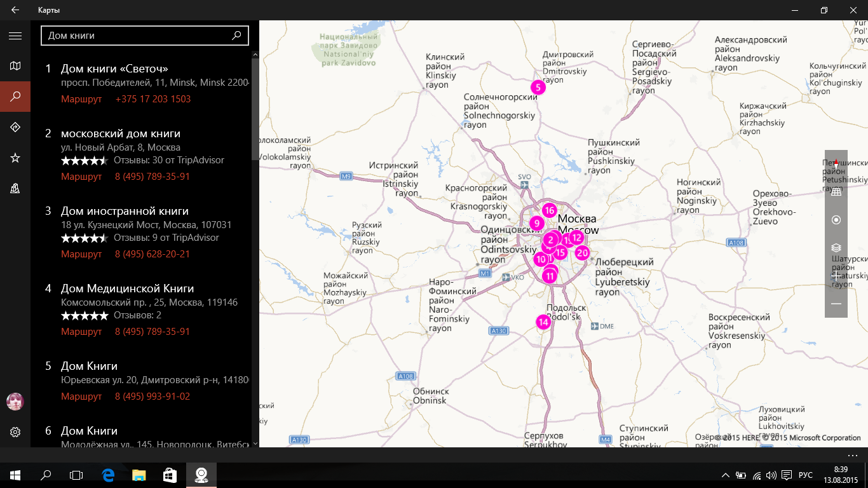
Task: Open result 'Дом Медицинской Книги'
Action: click(127, 288)
